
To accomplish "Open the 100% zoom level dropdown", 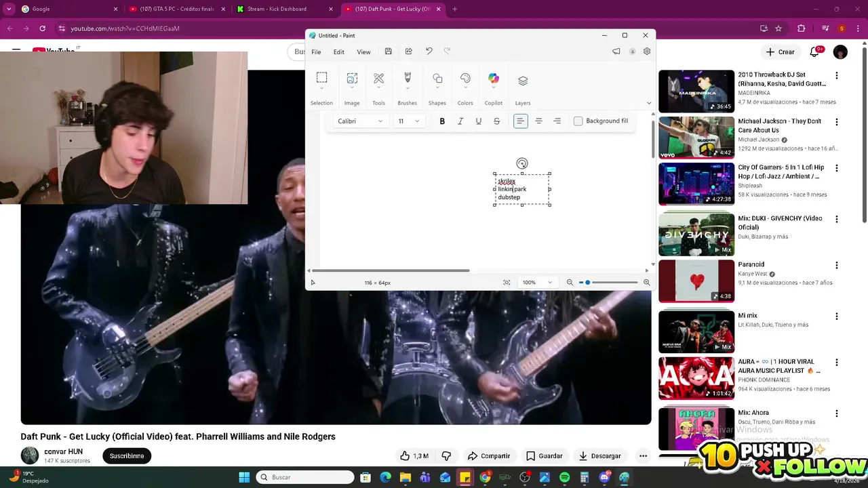I will pyautogui.click(x=537, y=283).
